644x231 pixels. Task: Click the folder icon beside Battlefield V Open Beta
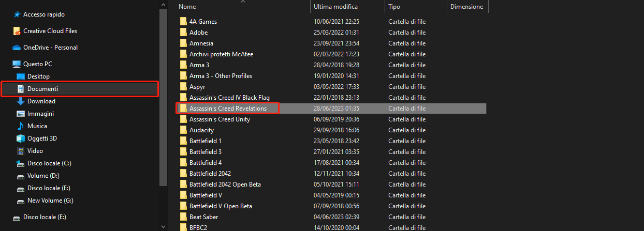click(x=183, y=206)
